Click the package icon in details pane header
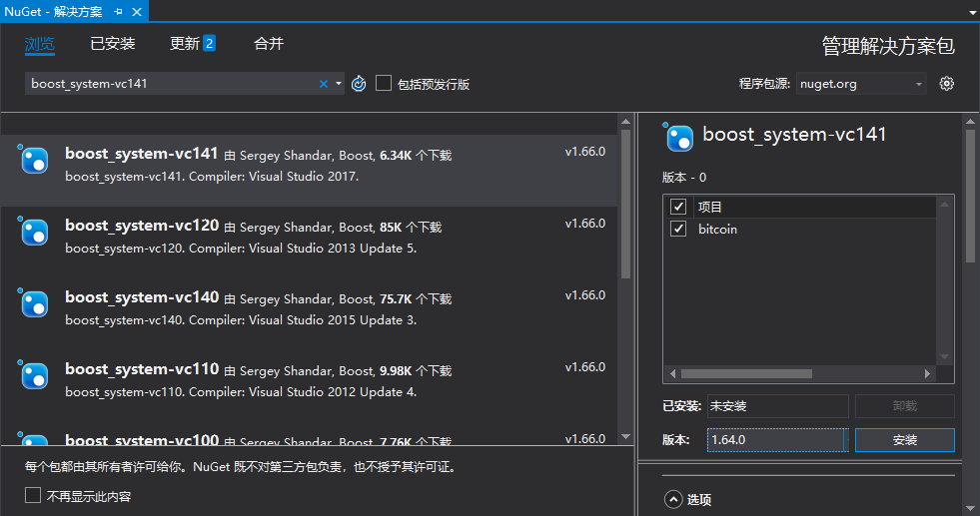980x516 pixels. 678,137
